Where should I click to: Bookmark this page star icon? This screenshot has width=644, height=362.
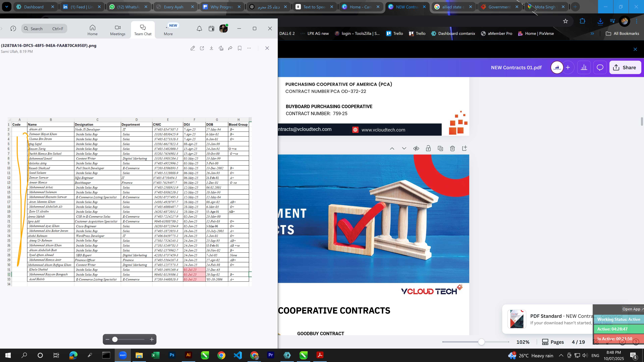(566, 21)
